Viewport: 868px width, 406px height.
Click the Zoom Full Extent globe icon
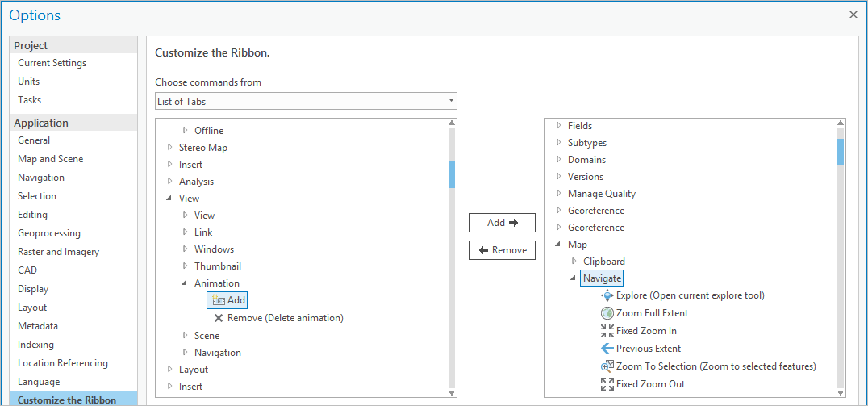(x=607, y=313)
